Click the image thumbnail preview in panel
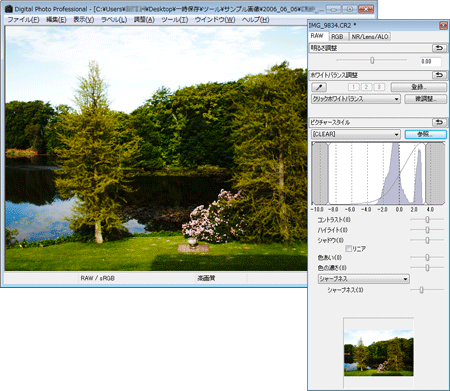The width and height of the screenshot is (450, 391). [x=379, y=353]
